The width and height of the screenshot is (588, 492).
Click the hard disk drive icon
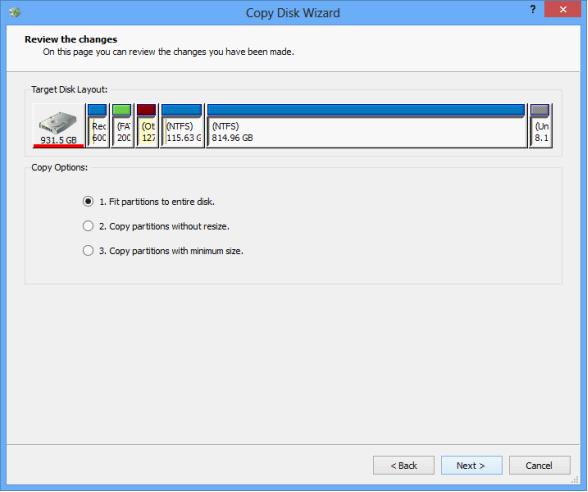pos(58,122)
